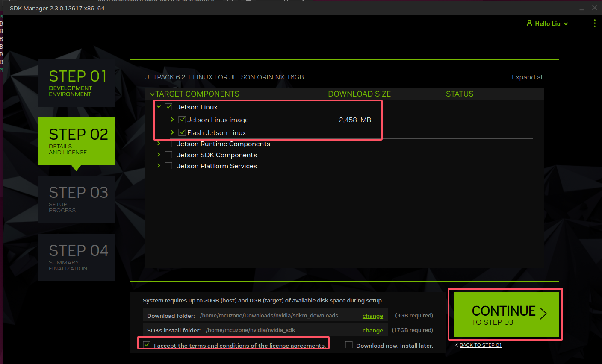Screen dimensions: 602x364
Task: Click Back to Step 01 link
Action: click(x=481, y=345)
